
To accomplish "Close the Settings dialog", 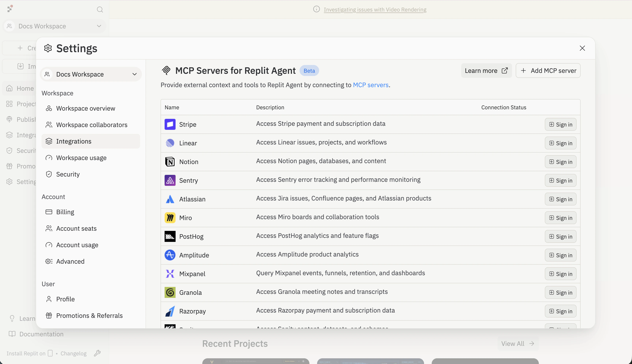I will click(582, 48).
